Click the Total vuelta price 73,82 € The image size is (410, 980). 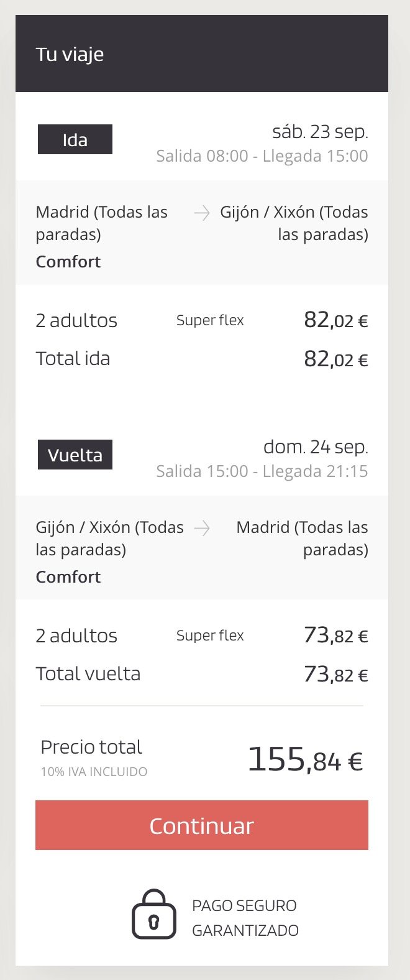tap(335, 675)
